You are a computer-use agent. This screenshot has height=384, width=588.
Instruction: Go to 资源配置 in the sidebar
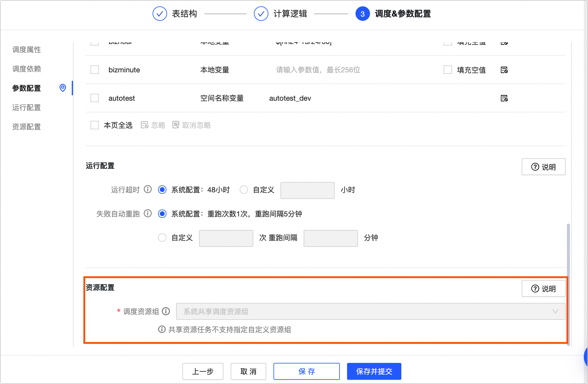pyautogui.click(x=27, y=127)
